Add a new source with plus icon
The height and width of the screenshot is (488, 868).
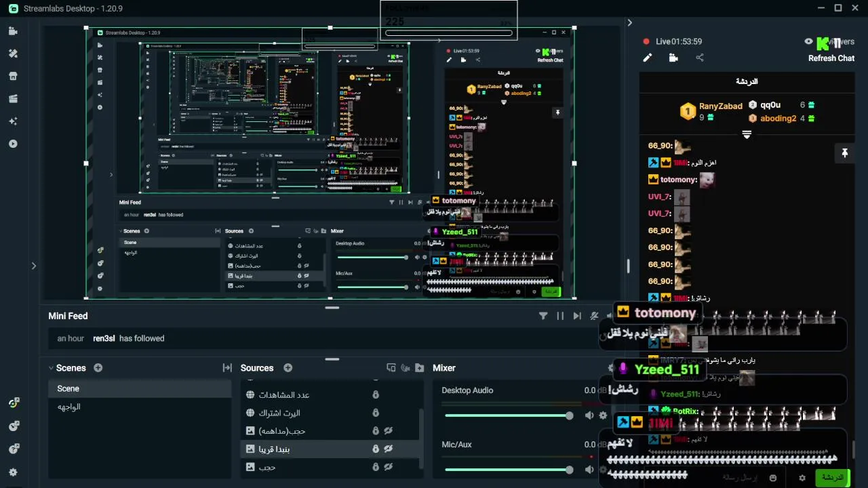tap(288, 368)
